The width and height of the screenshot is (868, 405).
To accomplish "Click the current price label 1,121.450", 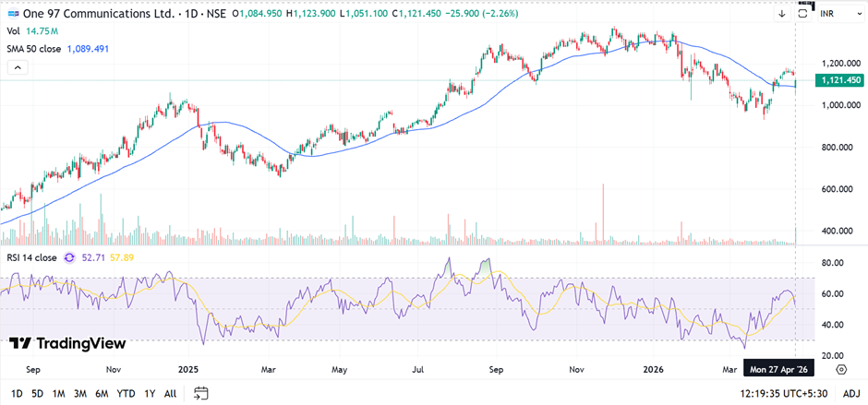I will pos(839,81).
